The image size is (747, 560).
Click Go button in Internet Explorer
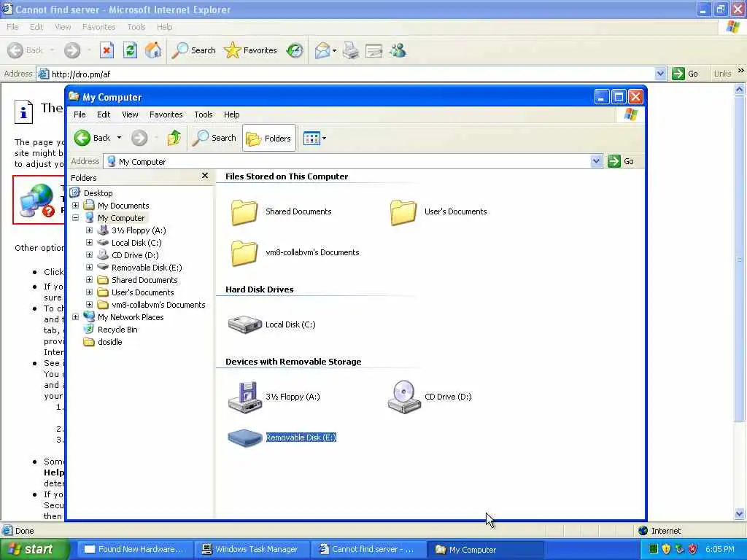point(684,74)
